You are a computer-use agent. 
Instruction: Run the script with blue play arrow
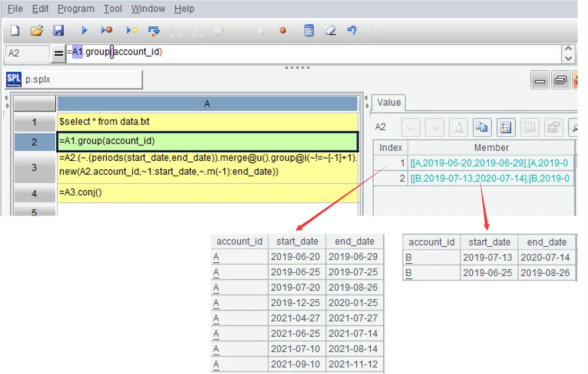pos(84,30)
